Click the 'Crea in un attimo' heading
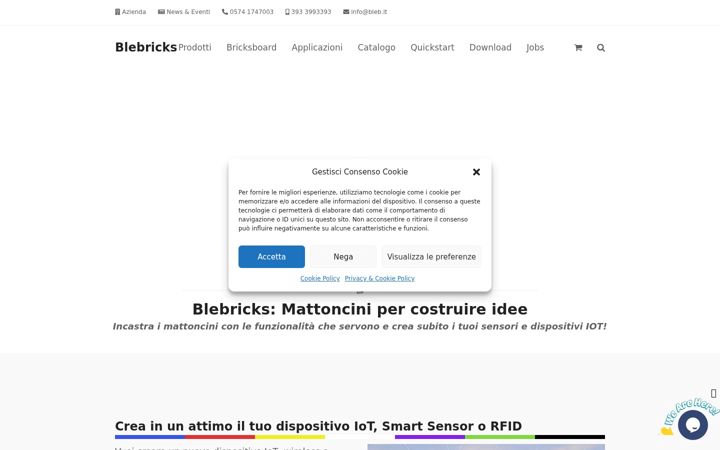 click(318, 426)
